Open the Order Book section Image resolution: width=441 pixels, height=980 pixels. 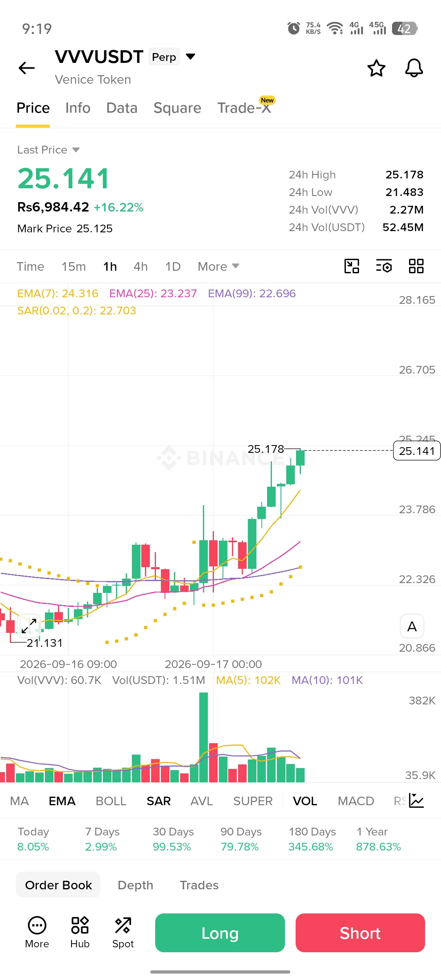point(58,885)
